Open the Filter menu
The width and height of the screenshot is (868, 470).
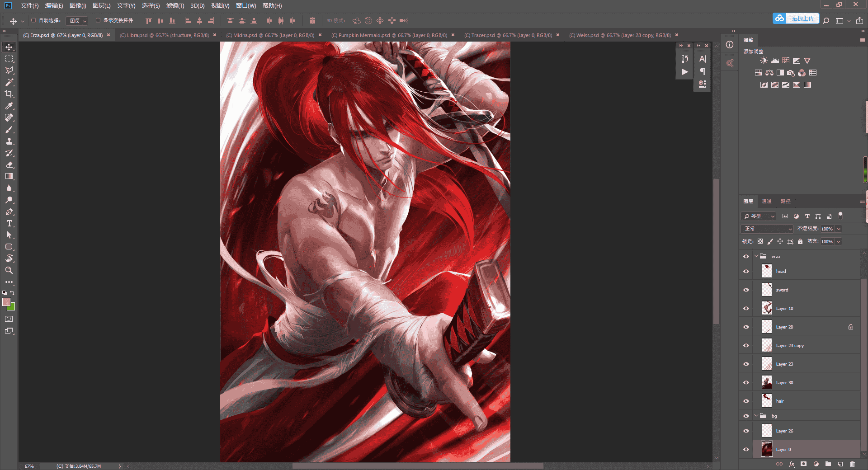tap(175, 5)
